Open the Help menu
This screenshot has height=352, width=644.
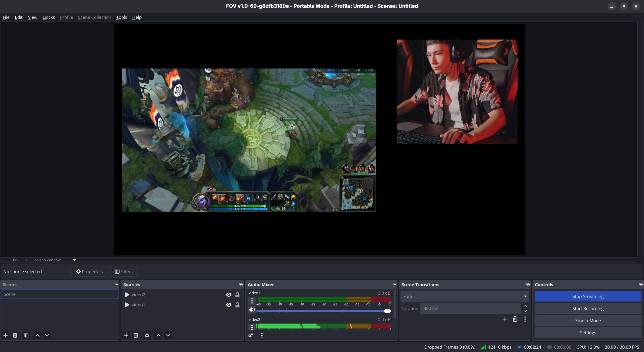click(x=137, y=17)
